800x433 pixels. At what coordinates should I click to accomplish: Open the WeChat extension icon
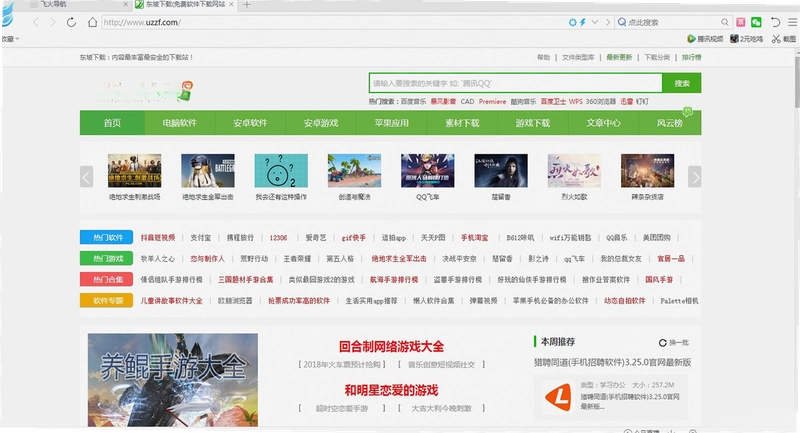(x=756, y=22)
